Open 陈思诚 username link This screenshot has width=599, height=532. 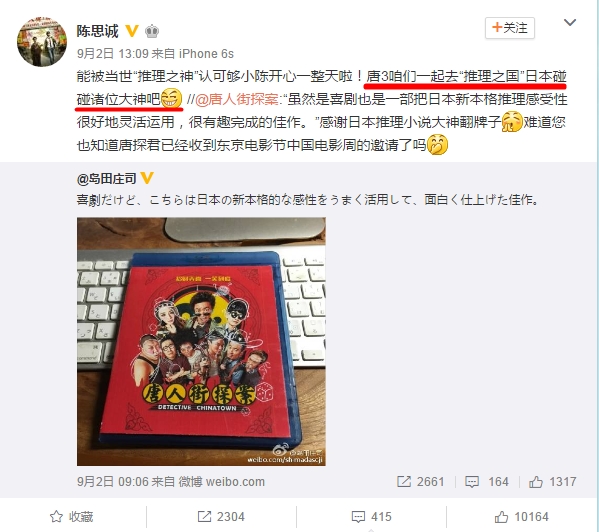pos(97,31)
